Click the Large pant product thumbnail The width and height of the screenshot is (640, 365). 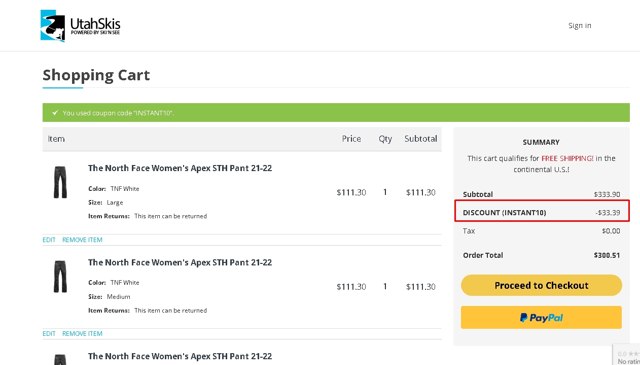point(60,182)
